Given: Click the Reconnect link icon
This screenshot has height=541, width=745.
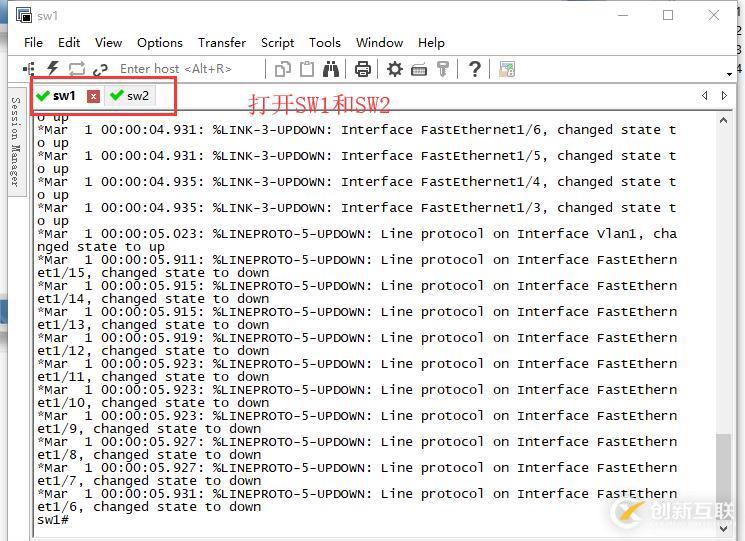Looking at the screenshot, I should (x=100, y=70).
